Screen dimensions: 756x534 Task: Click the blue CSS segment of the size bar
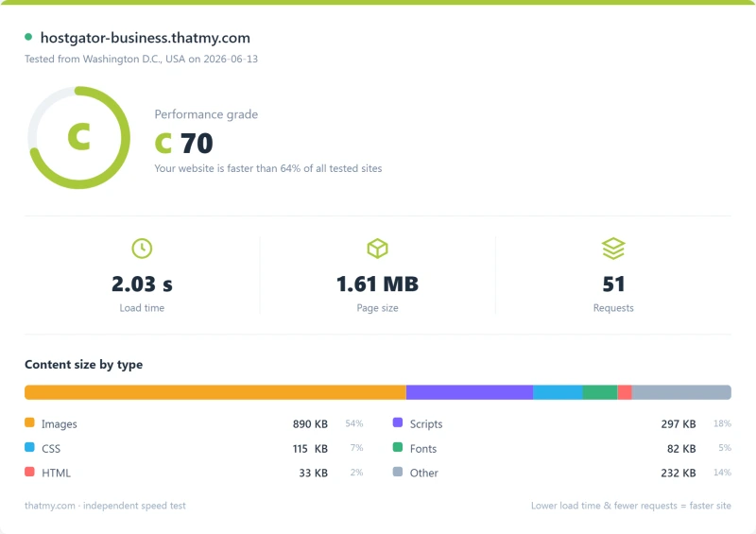point(558,392)
